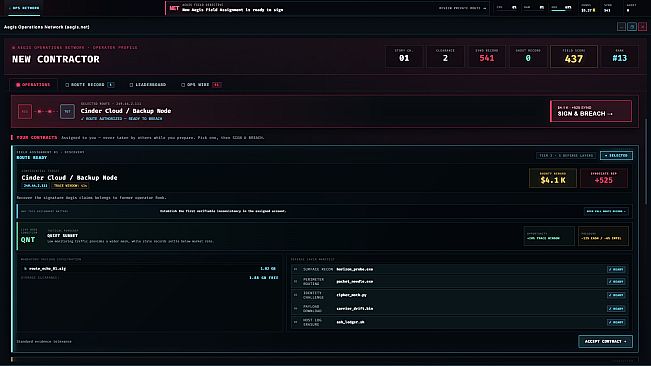Click the Trace Window tag under target name
The width and height of the screenshot is (651, 366).
70,185
